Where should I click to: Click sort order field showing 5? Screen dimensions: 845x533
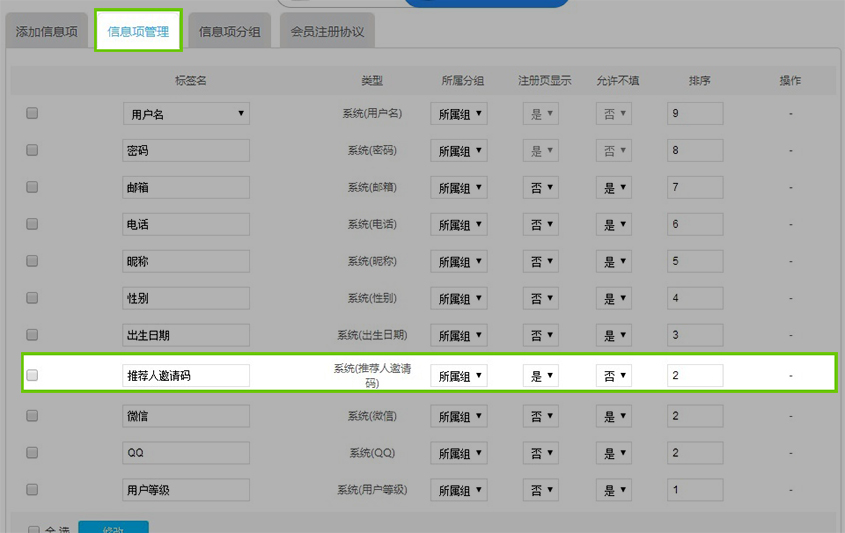[x=695, y=261]
